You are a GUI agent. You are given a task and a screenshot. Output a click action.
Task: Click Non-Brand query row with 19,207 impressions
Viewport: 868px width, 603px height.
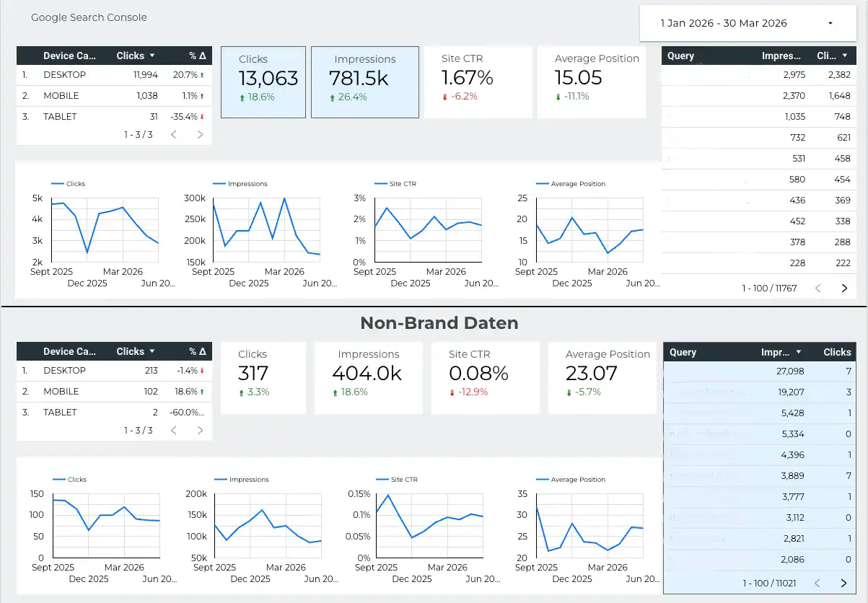[x=760, y=392]
